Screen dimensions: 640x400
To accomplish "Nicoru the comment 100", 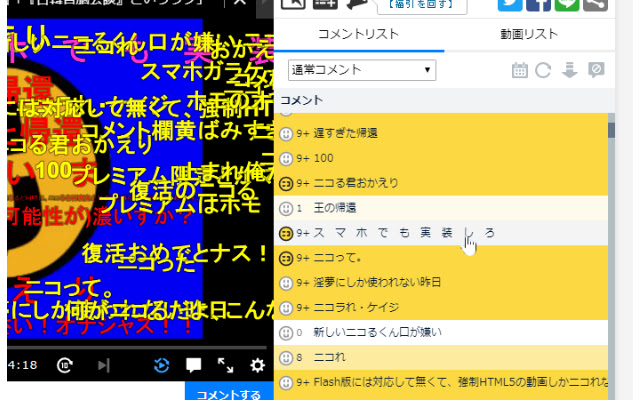I will (286, 158).
